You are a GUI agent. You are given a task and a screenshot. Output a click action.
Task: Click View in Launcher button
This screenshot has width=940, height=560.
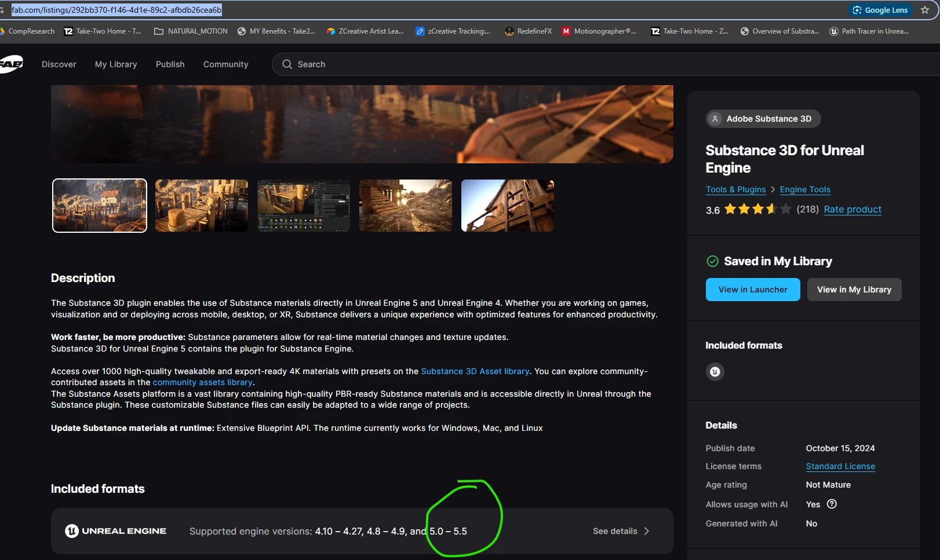(753, 290)
